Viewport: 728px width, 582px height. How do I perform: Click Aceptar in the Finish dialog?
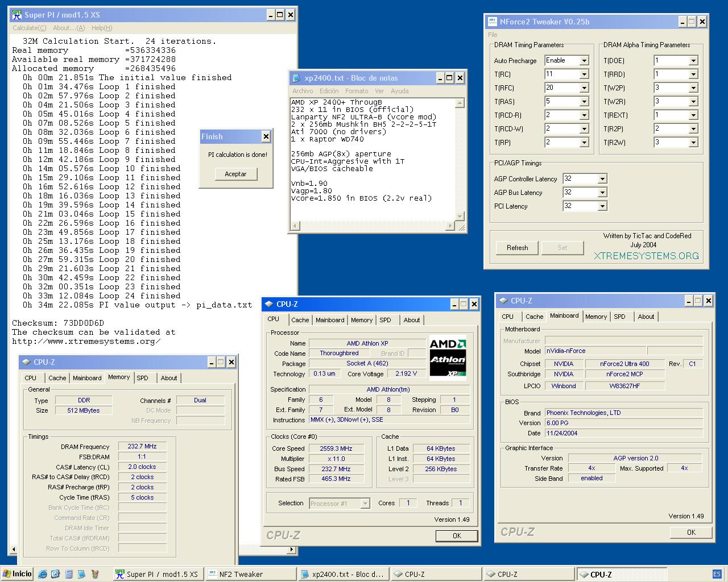[236, 174]
